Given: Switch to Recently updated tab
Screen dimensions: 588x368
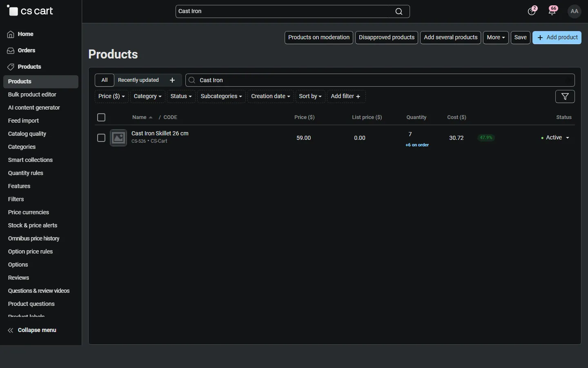Looking at the screenshot, I should point(138,80).
